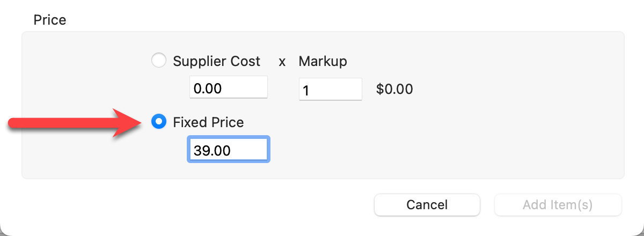This screenshot has width=644, height=236.
Task: Click the Add Item(s) button
Action: (558, 205)
